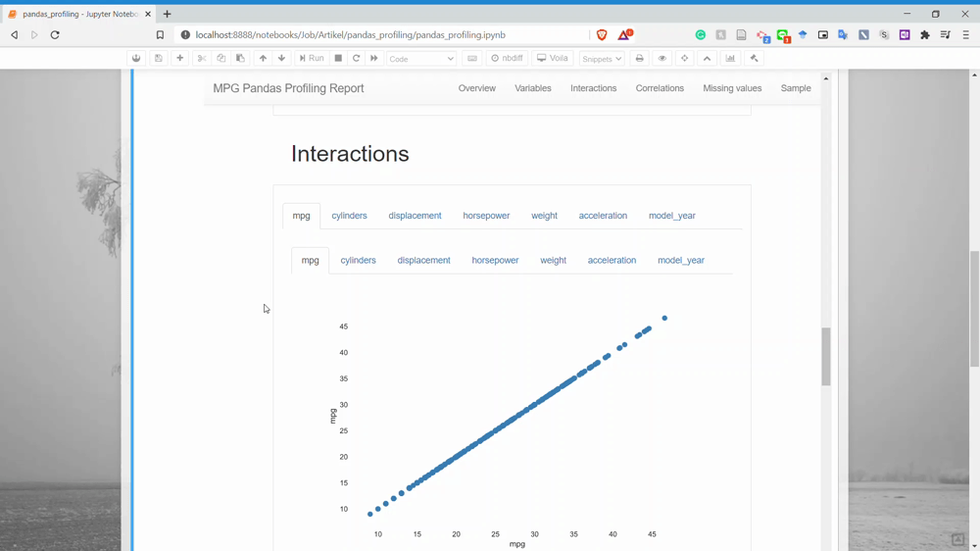Insert a new cell with the plus icon

(x=180, y=58)
